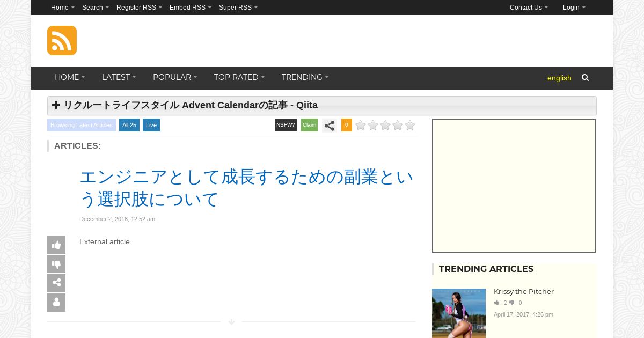Click the External article text
644x338 pixels.
(105, 241)
